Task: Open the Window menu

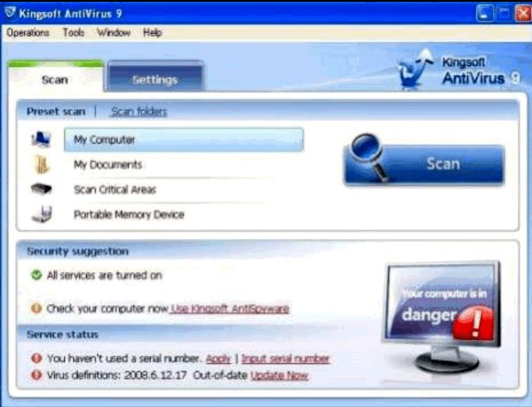Action: (x=114, y=33)
